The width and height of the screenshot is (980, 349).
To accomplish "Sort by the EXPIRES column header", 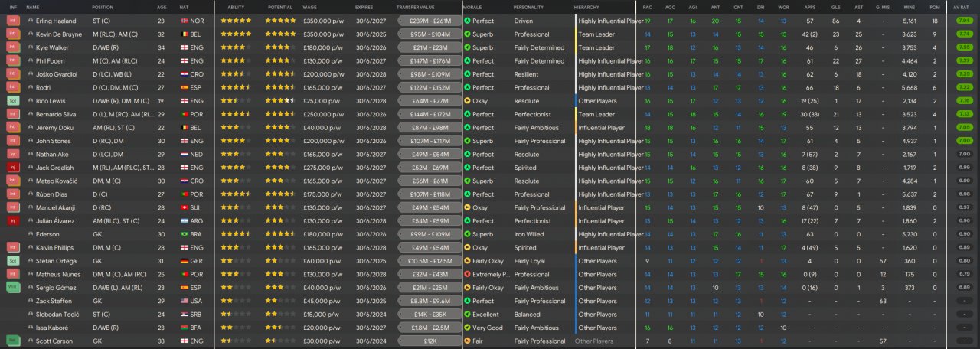I will (x=364, y=7).
